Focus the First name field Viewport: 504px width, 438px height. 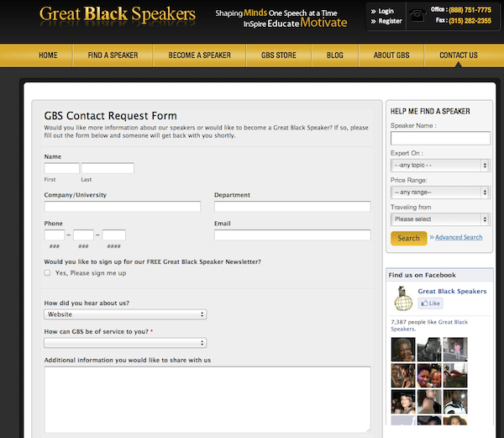click(x=61, y=168)
